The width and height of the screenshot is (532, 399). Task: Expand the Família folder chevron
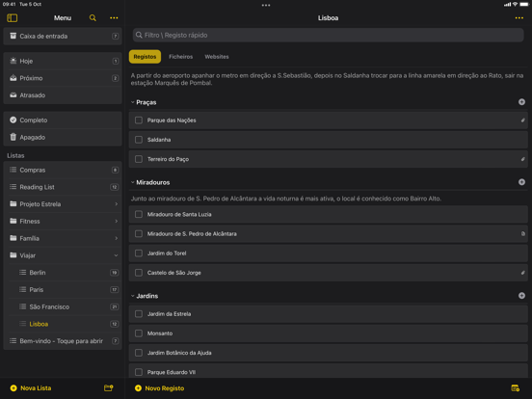[116, 238]
